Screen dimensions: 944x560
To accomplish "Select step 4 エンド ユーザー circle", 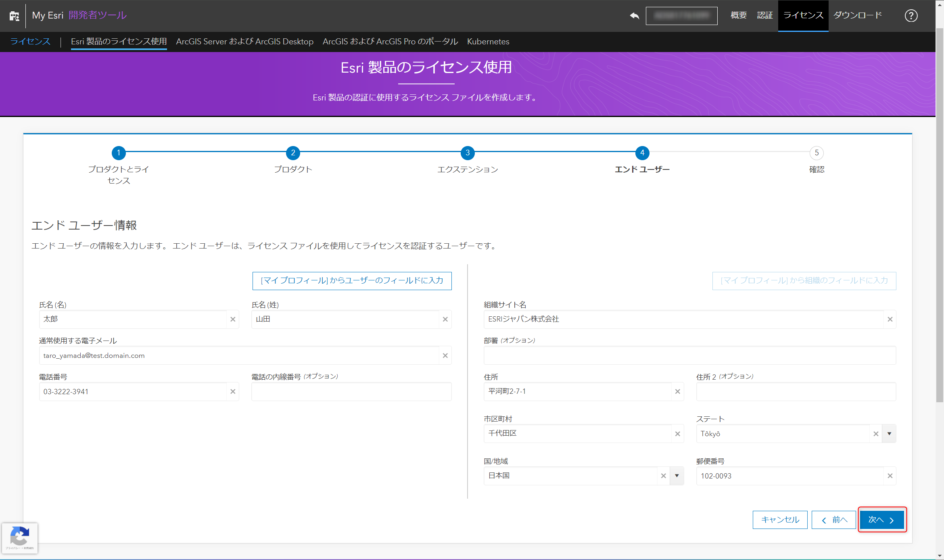I will [642, 153].
